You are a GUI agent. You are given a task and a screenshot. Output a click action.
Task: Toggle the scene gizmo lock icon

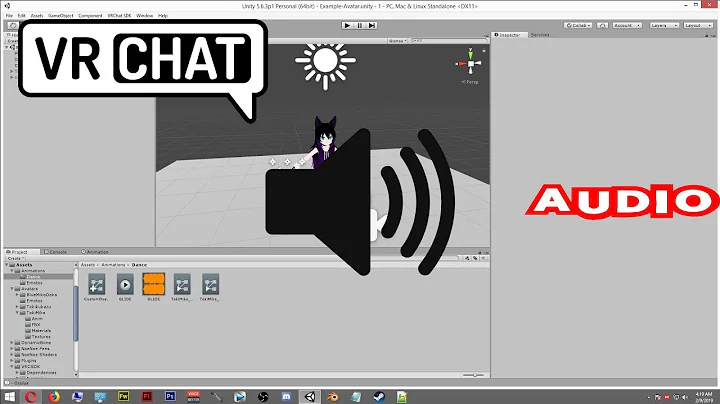pos(484,50)
